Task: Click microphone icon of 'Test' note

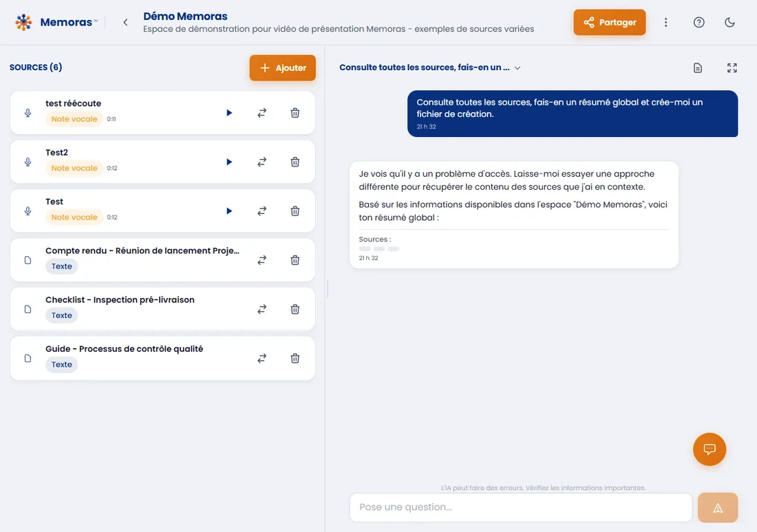Action: click(28, 211)
